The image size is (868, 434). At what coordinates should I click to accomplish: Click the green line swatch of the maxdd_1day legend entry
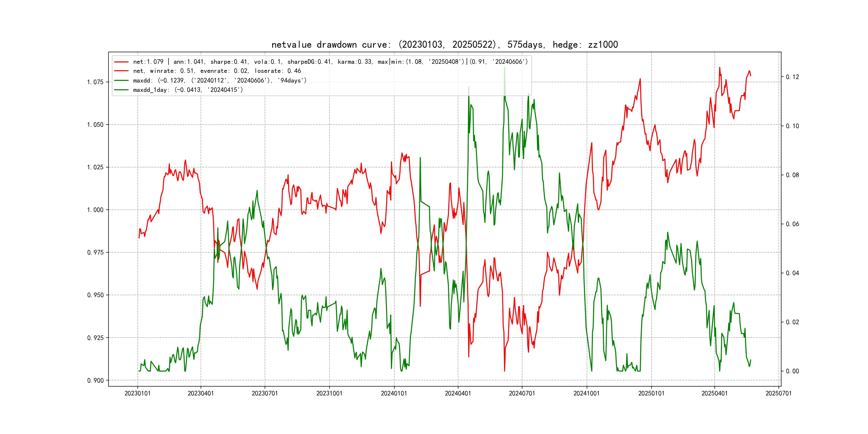pyautogui.click(x=121, y=90)
